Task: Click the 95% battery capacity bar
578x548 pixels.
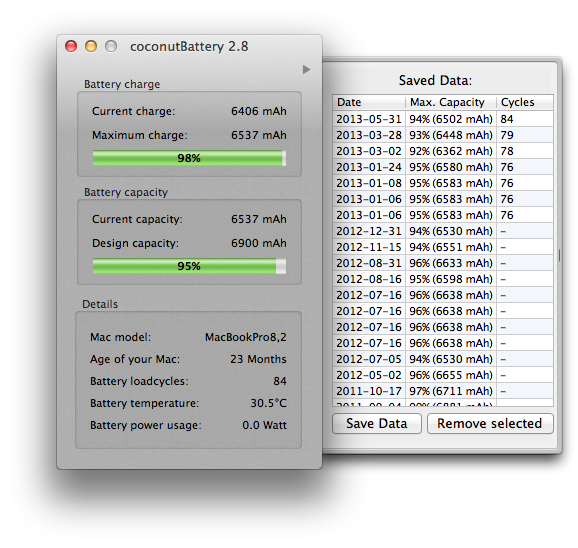Action: pyautogui.click(x=189, y=266)
